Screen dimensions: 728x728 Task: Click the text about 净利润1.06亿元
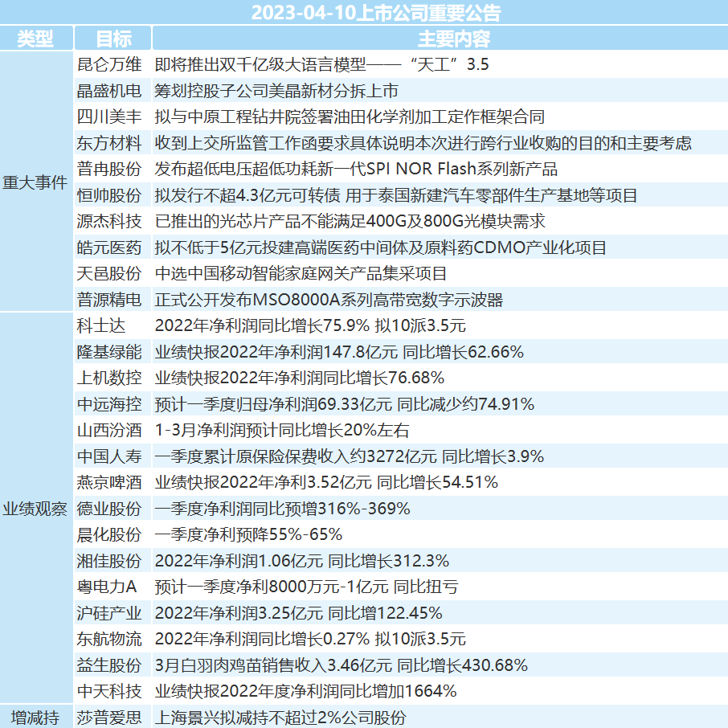tap(302, 560)
